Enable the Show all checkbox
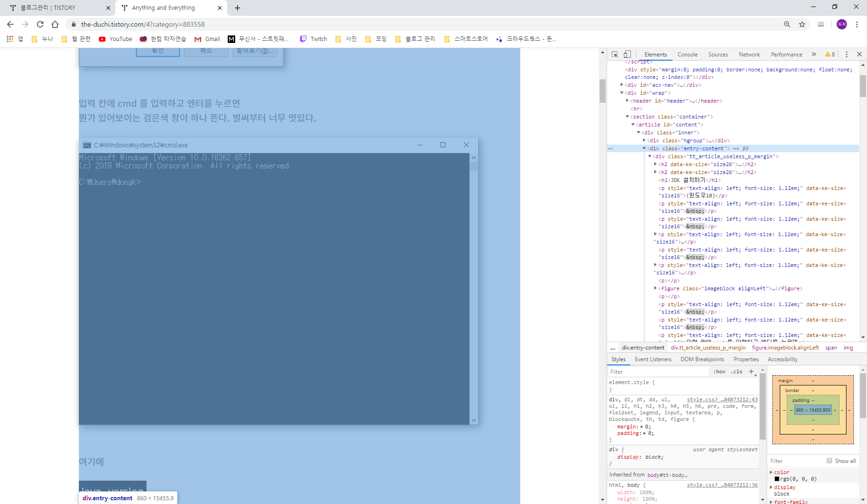 [x=829, y=461]
